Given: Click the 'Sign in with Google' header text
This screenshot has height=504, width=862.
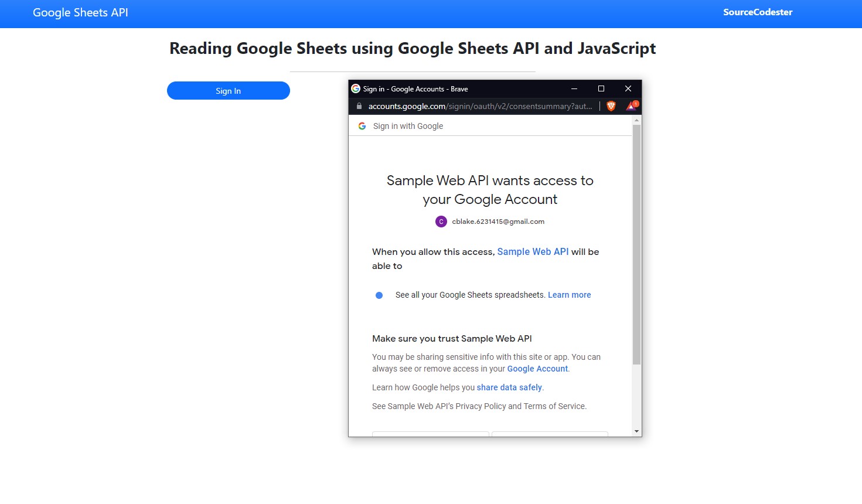Looking at the screenshot, I should [x=408, y=126].
